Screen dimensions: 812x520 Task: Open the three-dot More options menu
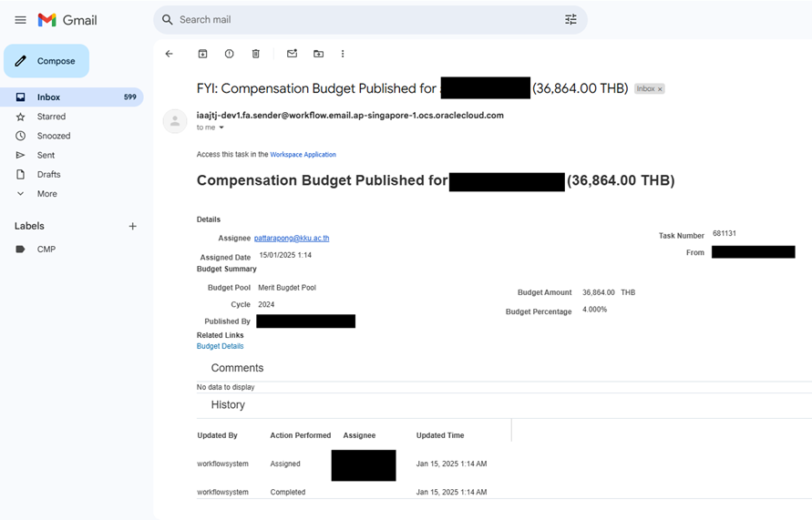point(343,54)
